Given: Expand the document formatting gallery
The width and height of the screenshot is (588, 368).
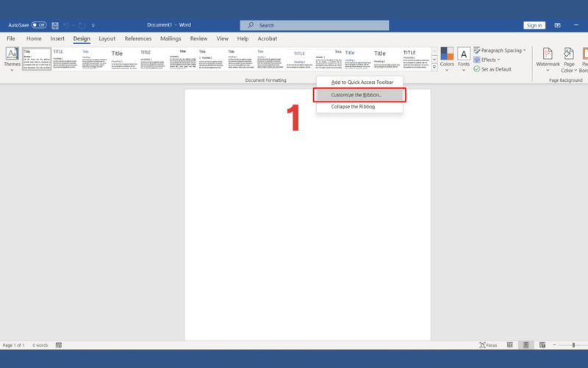Looking at the screenshot, I should tap(434, 68).
